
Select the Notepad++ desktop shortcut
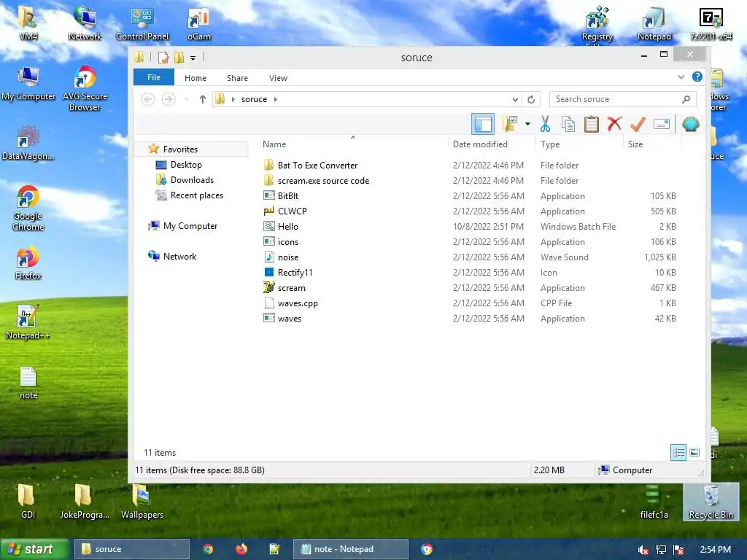point(28,322)
